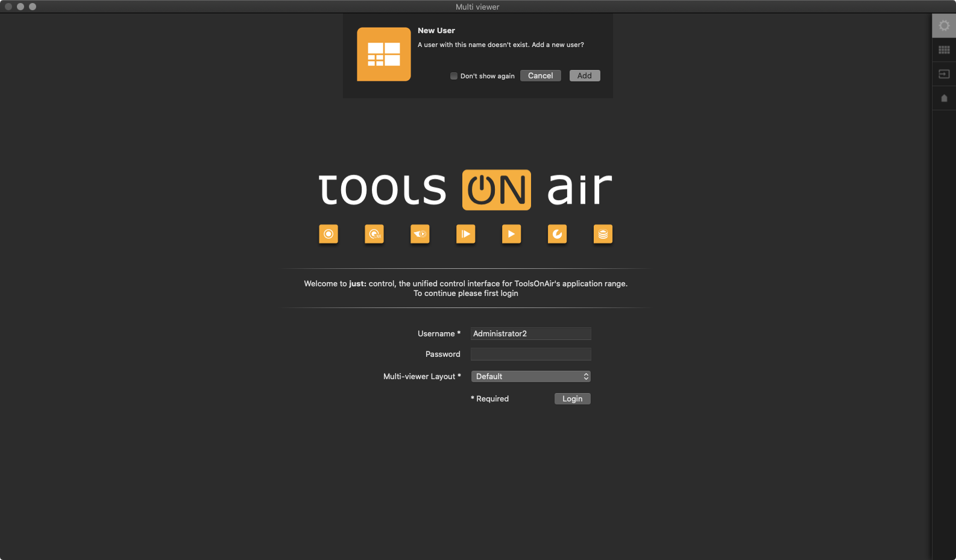Click the ToolsOnAir ON logo
Screen dimensions: 956x560
[497, 190]
